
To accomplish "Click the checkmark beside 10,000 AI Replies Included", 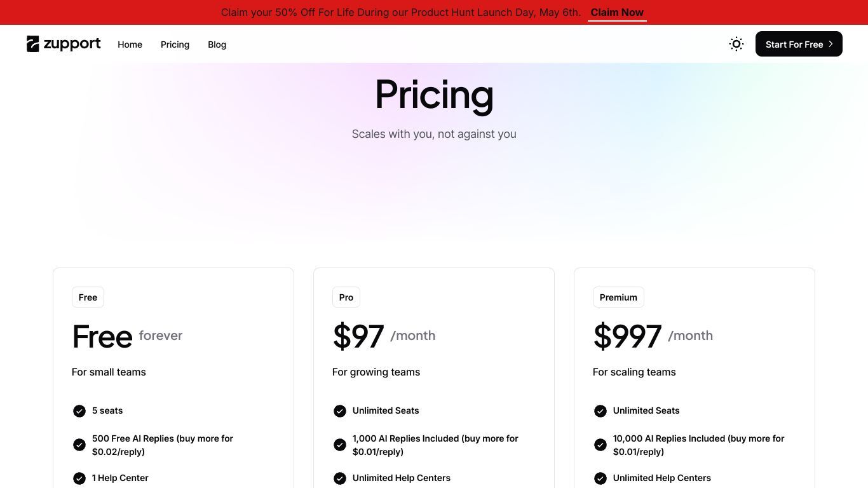I will pos(600,445).
